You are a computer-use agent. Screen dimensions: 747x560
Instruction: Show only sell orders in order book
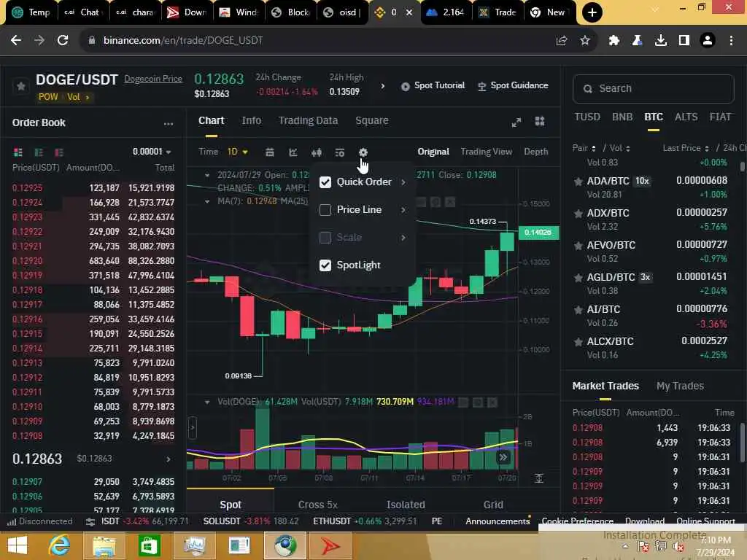(59, 152)
